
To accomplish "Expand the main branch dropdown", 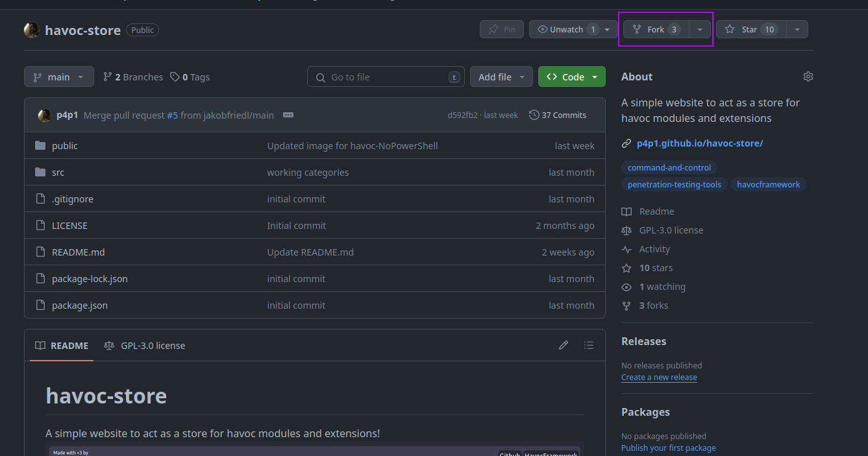I will point(59,77).
